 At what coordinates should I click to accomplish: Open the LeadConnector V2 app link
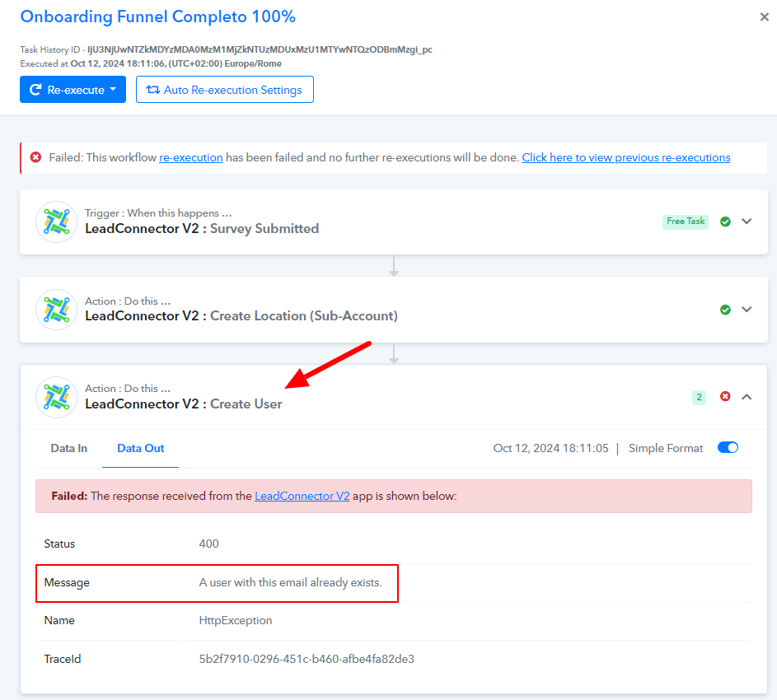[302, 496]
